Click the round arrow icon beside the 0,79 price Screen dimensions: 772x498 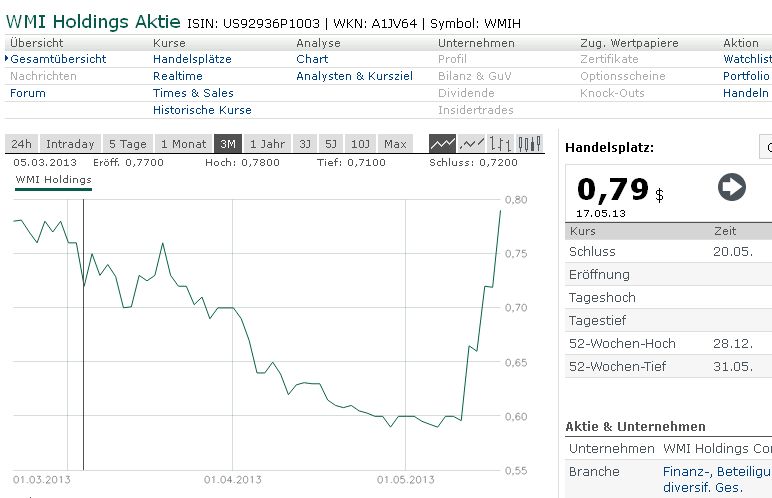pos(732,187)
